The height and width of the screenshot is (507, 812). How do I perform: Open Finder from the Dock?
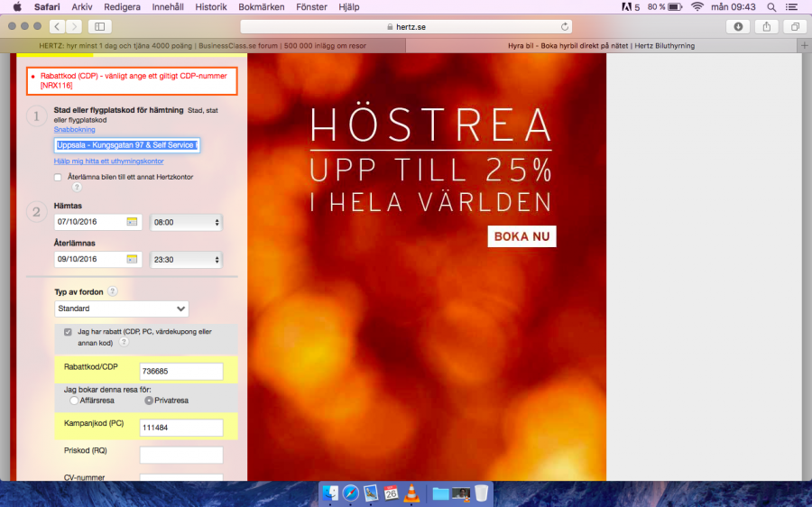pos(329,493)
